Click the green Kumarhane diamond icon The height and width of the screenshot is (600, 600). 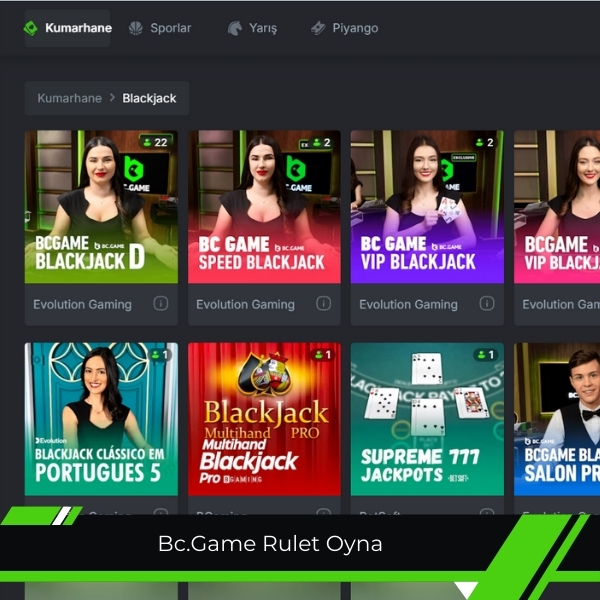[31, 28]
